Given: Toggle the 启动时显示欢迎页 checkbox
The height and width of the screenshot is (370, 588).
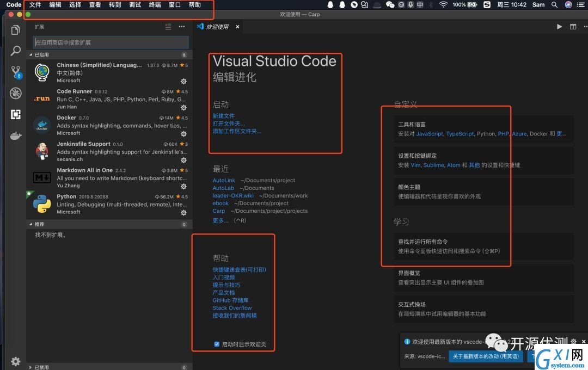Looking at the screenshot, I should pos(216,344).
